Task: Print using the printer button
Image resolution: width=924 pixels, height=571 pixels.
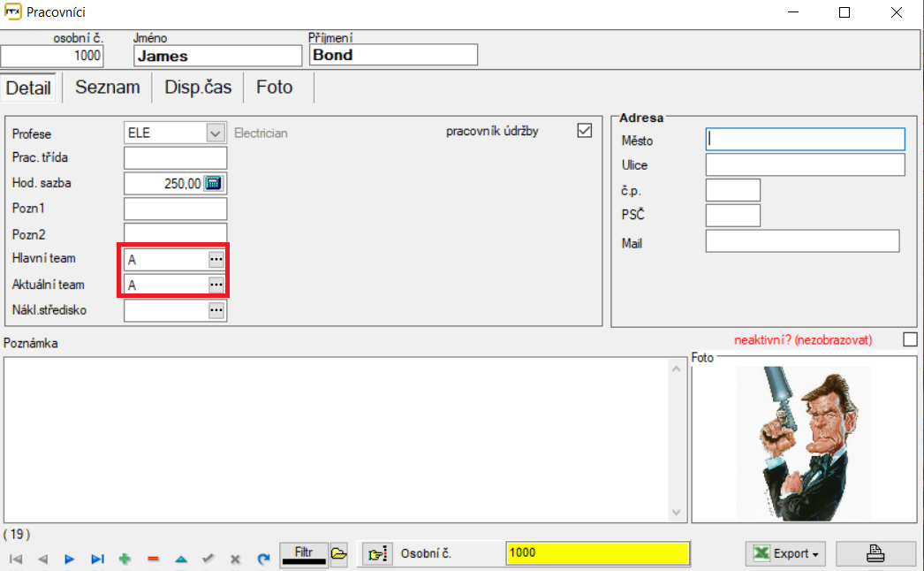Action: 875,554
